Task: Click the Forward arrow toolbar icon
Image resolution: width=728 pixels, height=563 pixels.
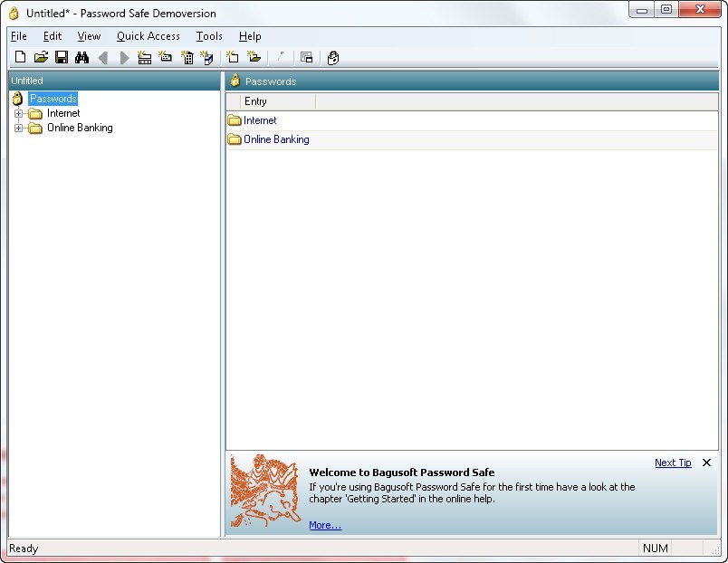Action: tap(124, 58)
